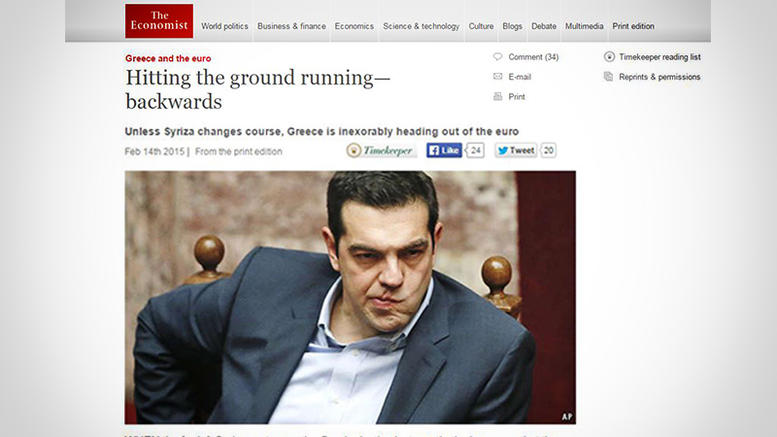Click the AP credit on photo
777x437 pixels.
click(x=567, y=417)
